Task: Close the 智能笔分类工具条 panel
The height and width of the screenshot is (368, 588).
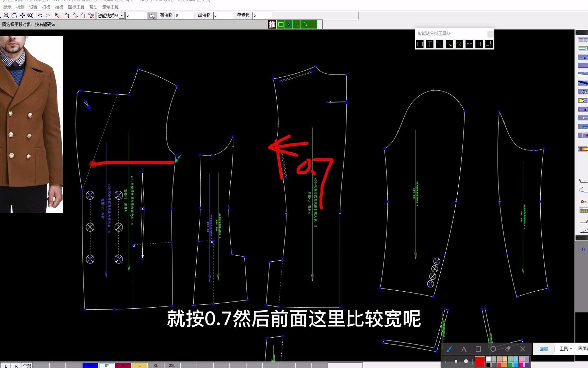Action: click(490, 34)
